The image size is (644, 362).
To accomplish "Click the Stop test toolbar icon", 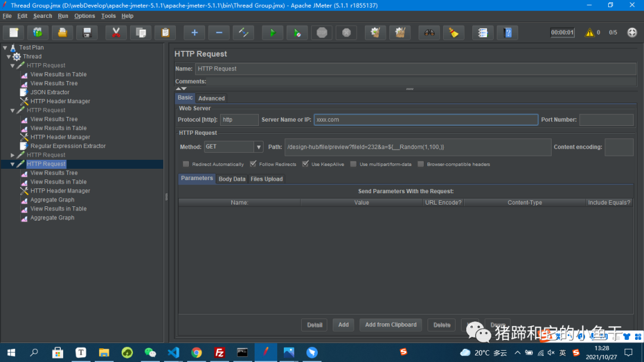I will (x=322, y=32).
